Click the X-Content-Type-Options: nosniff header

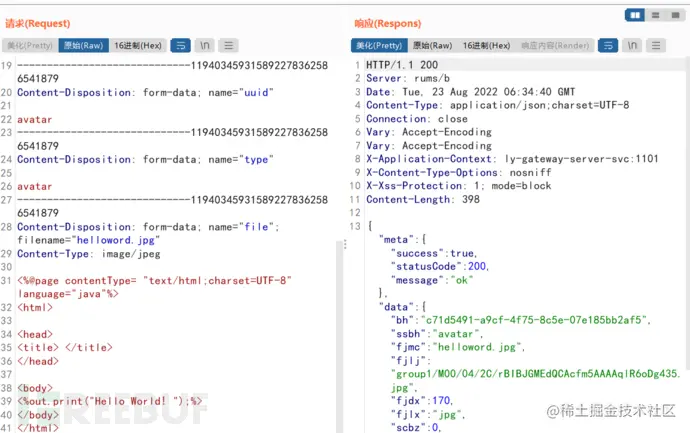[459, 172]
